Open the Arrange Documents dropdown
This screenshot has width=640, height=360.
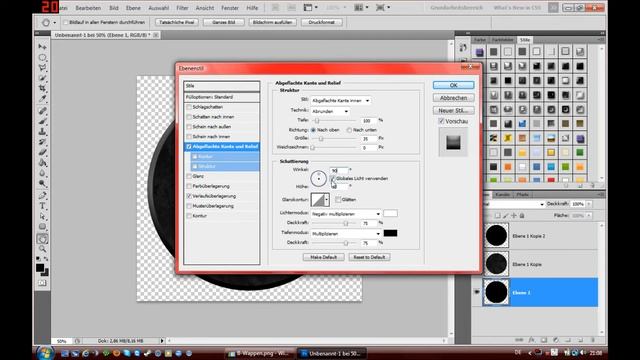(x=361, y=8)
